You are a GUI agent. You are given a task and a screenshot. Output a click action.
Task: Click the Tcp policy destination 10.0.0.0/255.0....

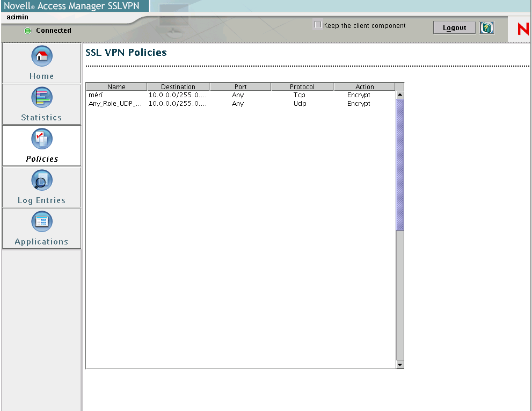178,95
